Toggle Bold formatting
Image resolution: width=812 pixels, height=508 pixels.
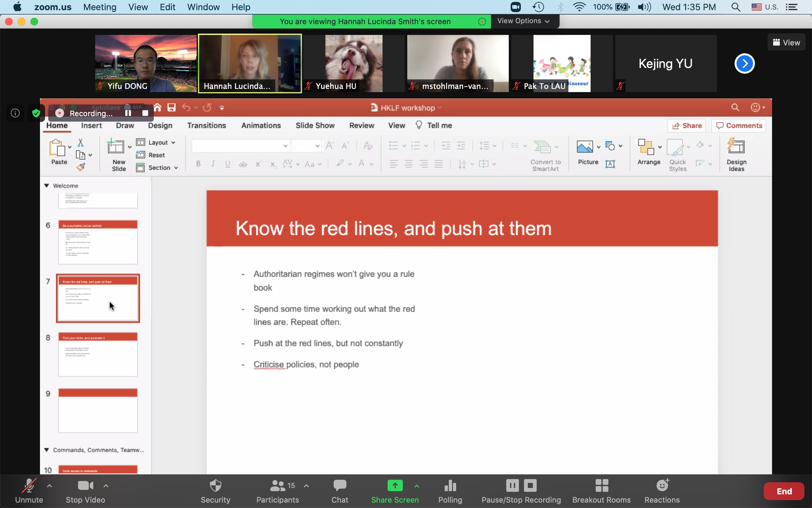click(198, 164)
